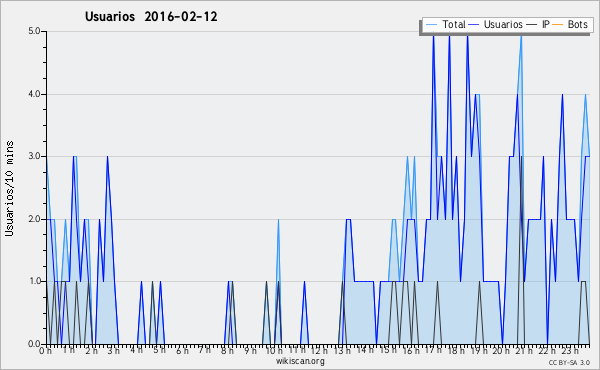Image resolution: width=600 pixels, height=370 pixels.
Task: Click the x-axis label '8 h'
Action: pos(227,350)
